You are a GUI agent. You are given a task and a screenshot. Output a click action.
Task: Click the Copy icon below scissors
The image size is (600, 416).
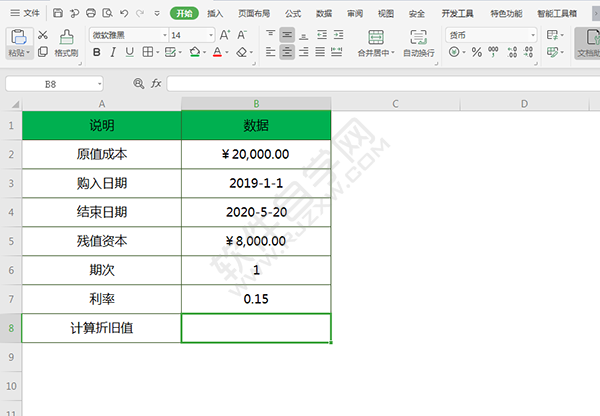click(43, 52)
